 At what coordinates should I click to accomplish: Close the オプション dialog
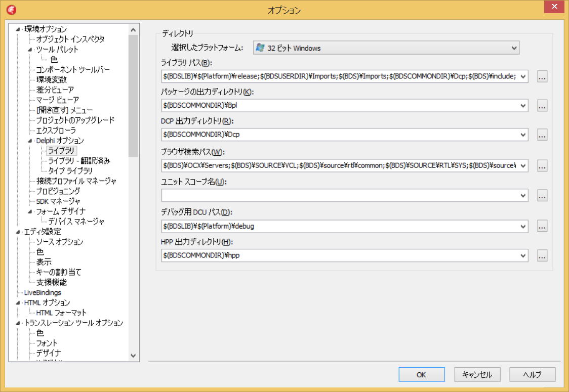point(554,7)
